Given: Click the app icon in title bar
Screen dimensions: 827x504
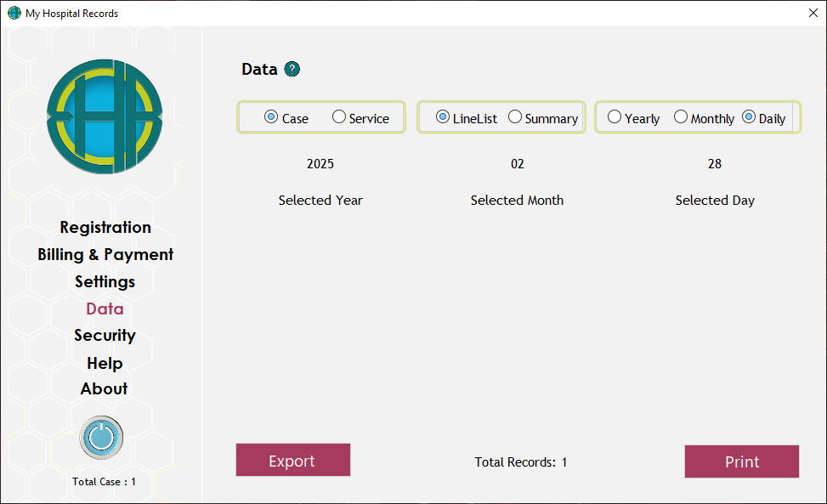Looking at the screenshot, I should (x=14, y=14).
